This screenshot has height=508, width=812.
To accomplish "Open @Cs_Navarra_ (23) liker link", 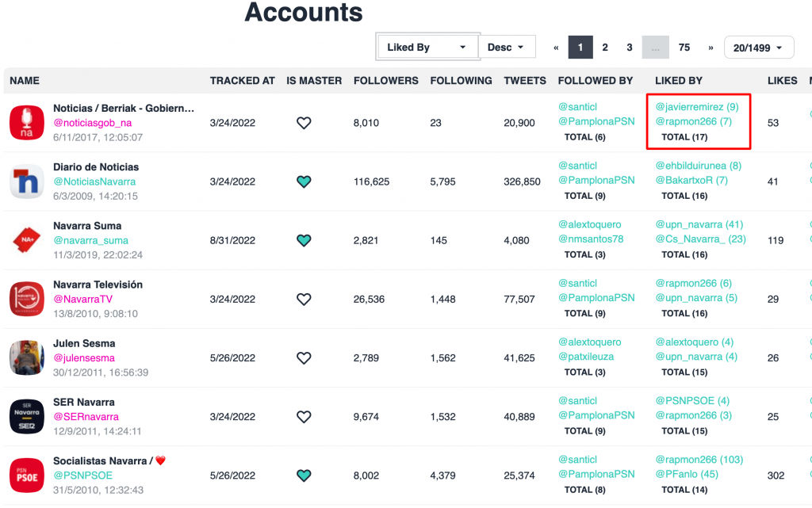I will 701,239.
